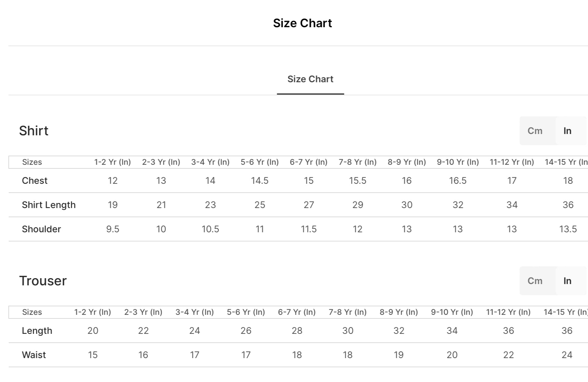Click the Trouser section heading
The width and height of the screenshot is (588, 382).
point(43,281)
